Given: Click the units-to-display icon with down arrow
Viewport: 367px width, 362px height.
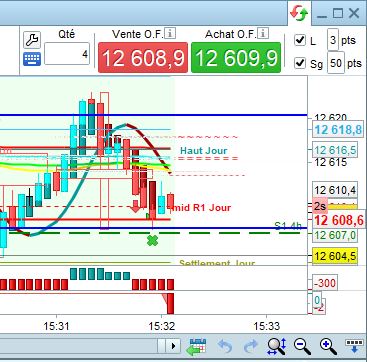Looking at the screenshot, I should tap(354, 346).
